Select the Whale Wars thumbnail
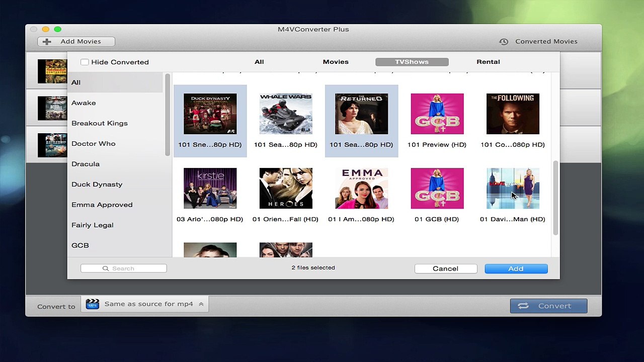The width and height of the screenshot is (644, 362). pyautogui.click(x=286, y=114)
